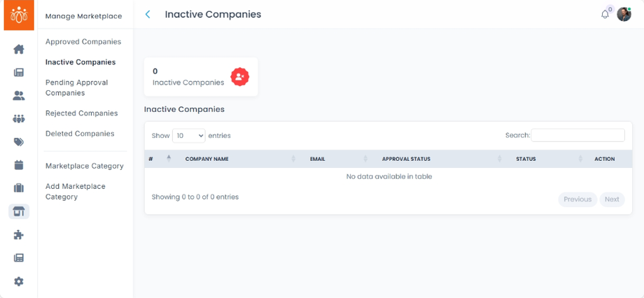Click the home icon in sidebar
The height and width of the screenshot is (298, 644).
[x=19, y=49]
